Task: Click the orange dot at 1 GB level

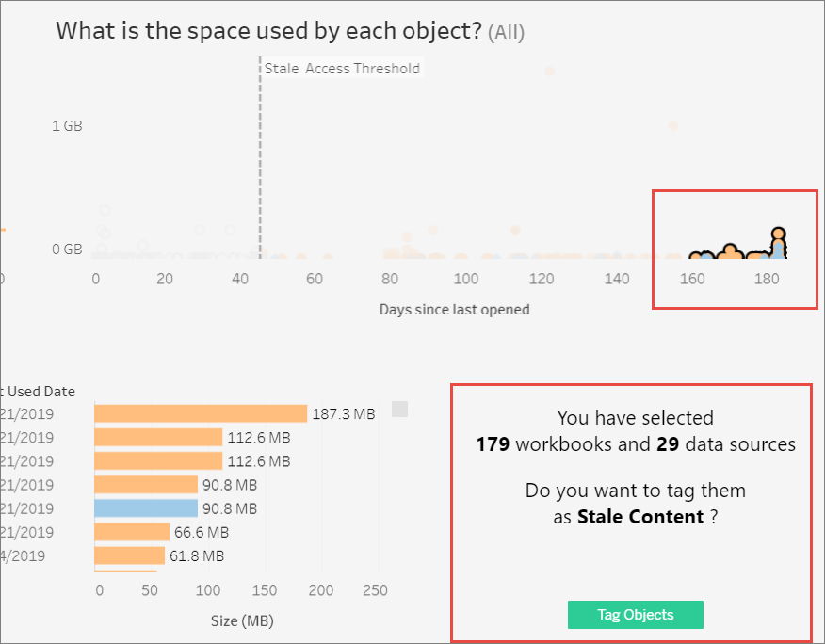Action: (673, 125)
